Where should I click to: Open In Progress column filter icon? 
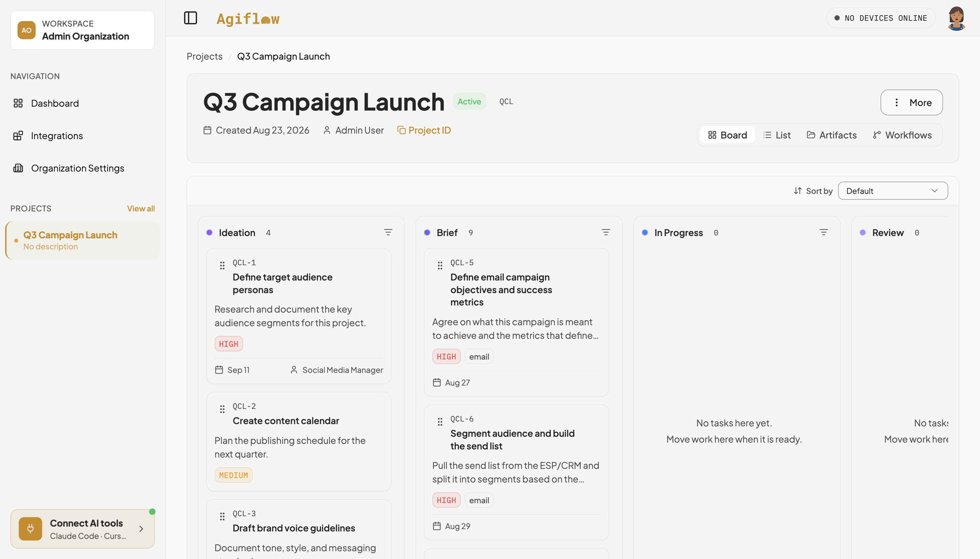coord(823,232)
